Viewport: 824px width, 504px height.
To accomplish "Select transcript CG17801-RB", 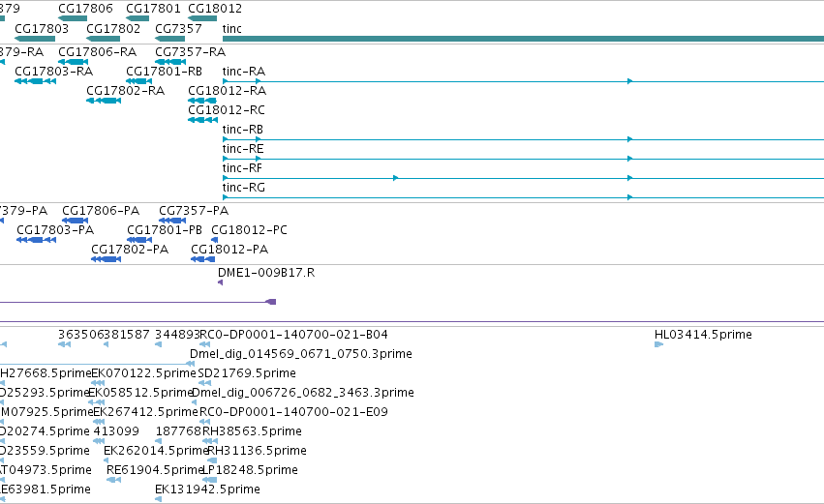I will [x=164, y=72].
